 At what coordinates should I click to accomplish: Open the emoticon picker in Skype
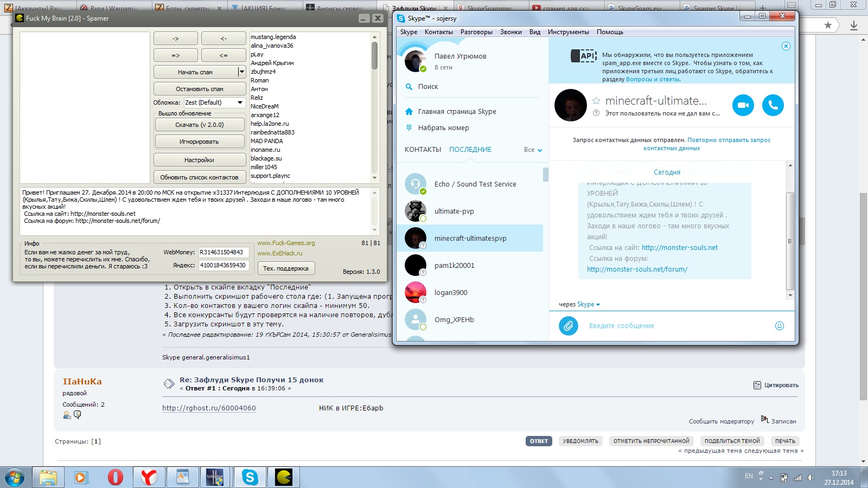[780, 326]
